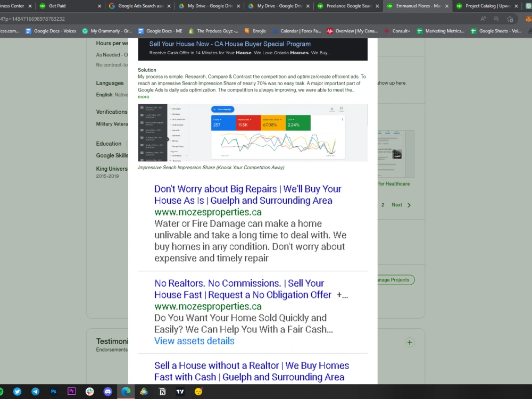Open MetaTrader from the taskbar

click(x=144, y=392)
